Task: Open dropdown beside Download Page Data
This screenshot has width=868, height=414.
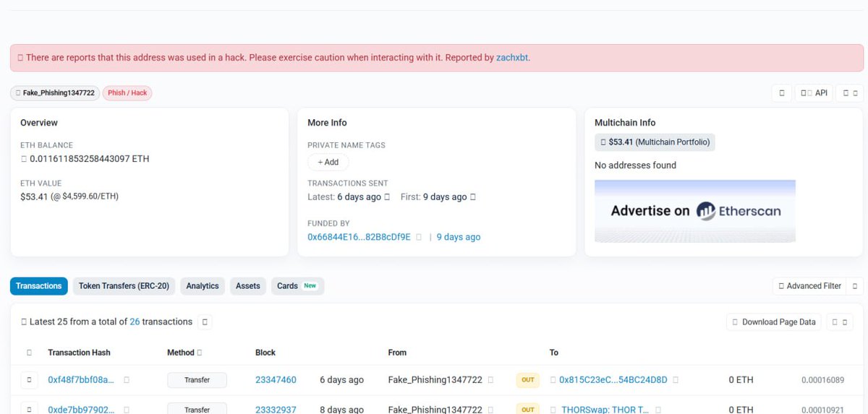Action: 840,322
